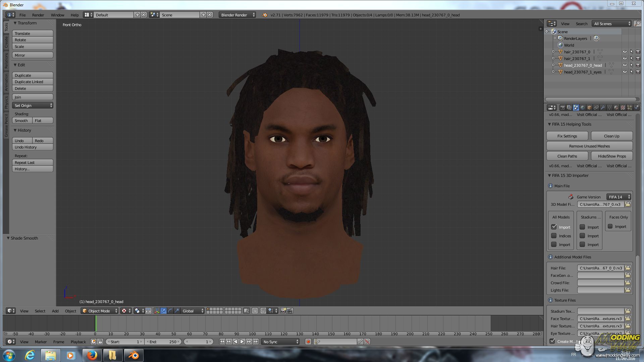Enable the Faces Only Import checkbox
The image size is (644, 362).
coord(610,227)
